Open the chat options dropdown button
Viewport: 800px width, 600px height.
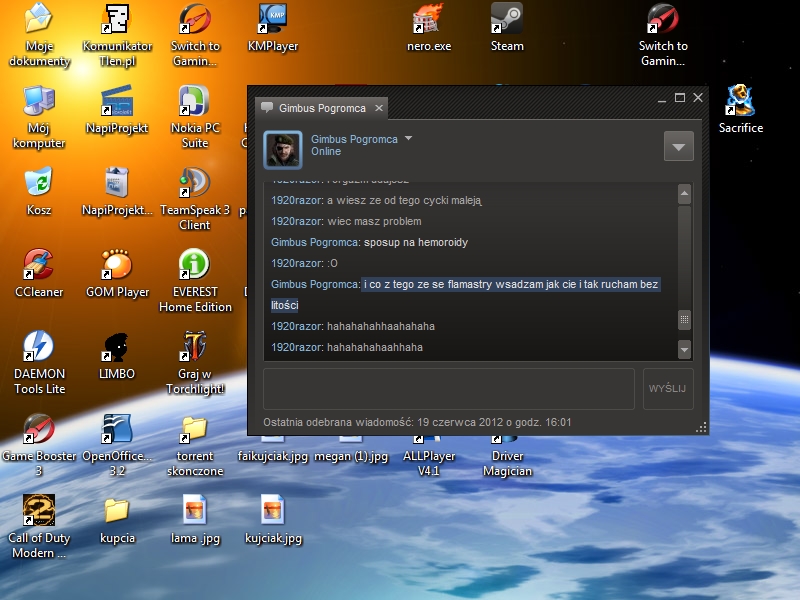pyautogui.click(x=678, y=146)
